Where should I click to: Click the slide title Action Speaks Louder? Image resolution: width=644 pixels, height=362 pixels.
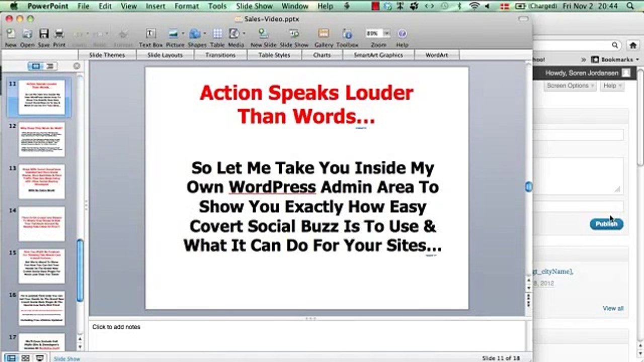tap(306, 105)
